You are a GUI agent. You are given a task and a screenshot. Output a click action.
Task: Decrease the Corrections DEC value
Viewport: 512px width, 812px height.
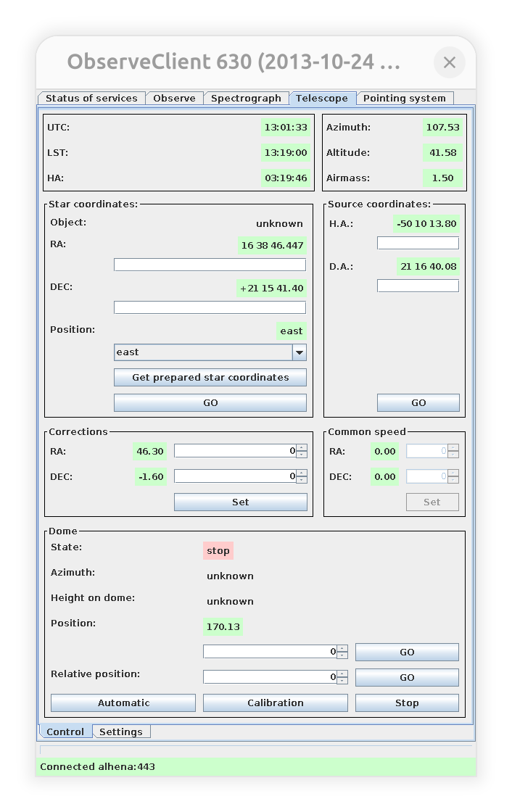coord(302,480)
